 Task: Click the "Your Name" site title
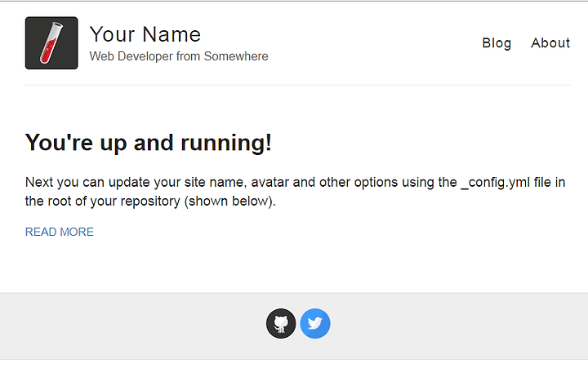tap(145, 34)
